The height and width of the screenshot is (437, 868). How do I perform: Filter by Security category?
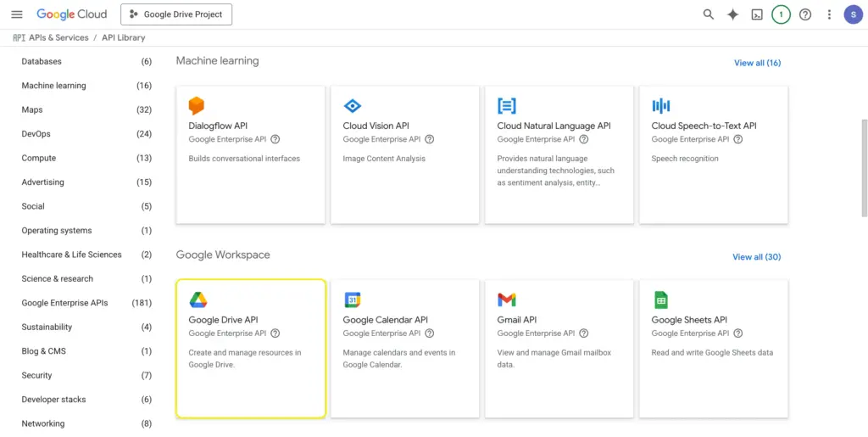[x=86, y=375]
